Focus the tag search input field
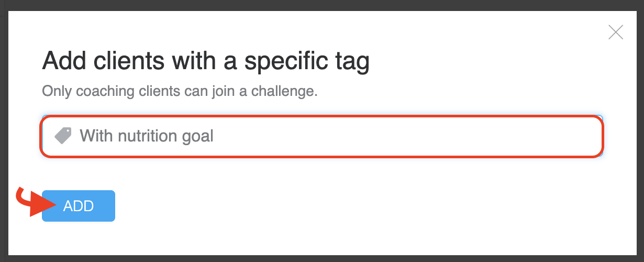 pos(321,136)
